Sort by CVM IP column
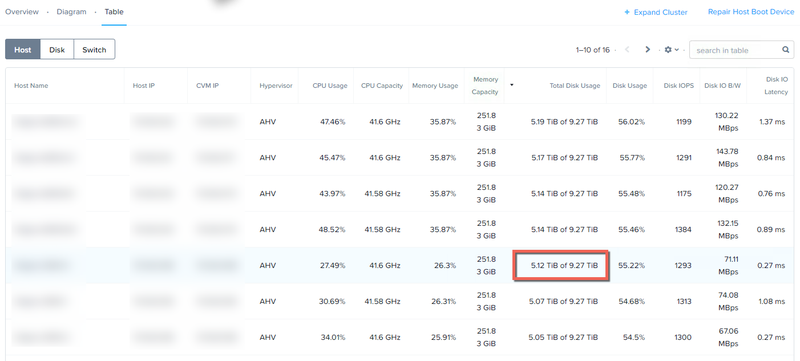Image resolution: width=800 pixels, height=361 pixels. click(207, 86)
